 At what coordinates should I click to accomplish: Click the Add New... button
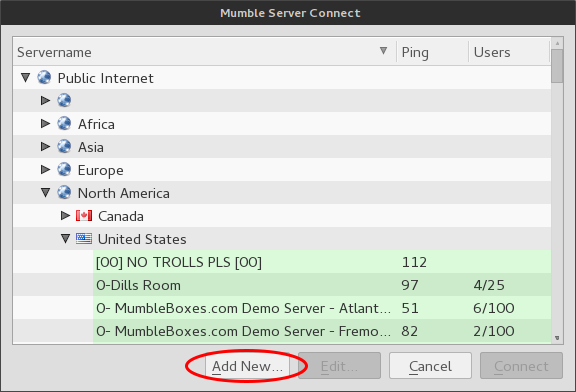(x=247, y=366)
